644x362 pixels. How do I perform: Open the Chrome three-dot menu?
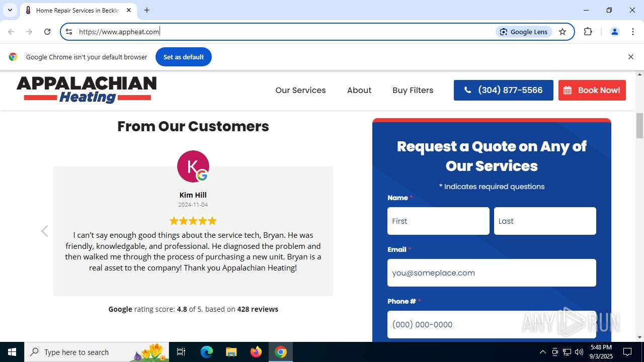click(633, 32)
